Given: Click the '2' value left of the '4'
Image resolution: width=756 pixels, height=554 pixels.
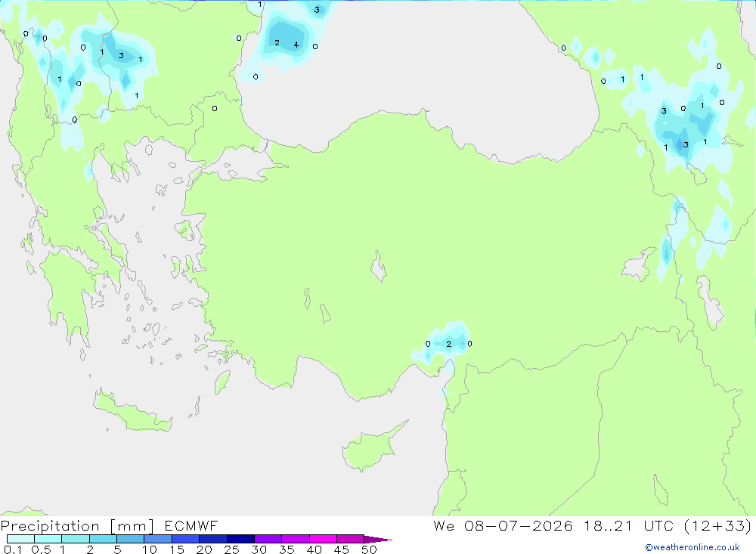Looking at the screenshot, I should (277, 43).
